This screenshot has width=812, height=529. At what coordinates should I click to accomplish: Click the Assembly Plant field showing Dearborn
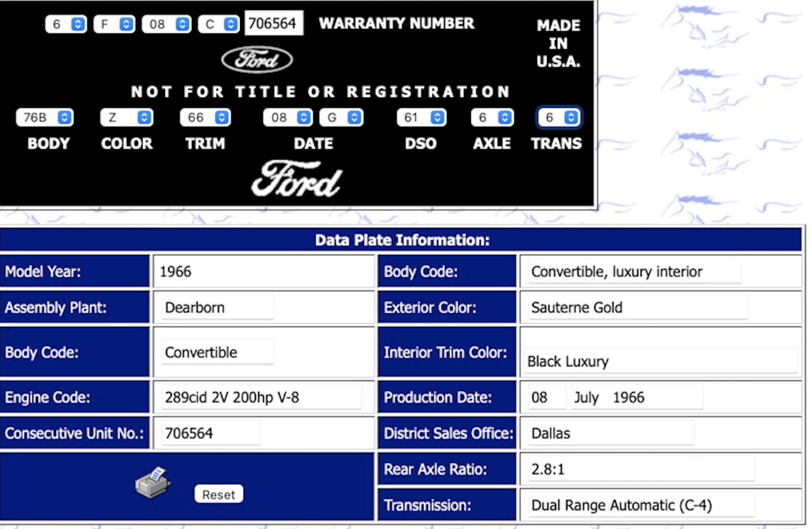[218, 307]
